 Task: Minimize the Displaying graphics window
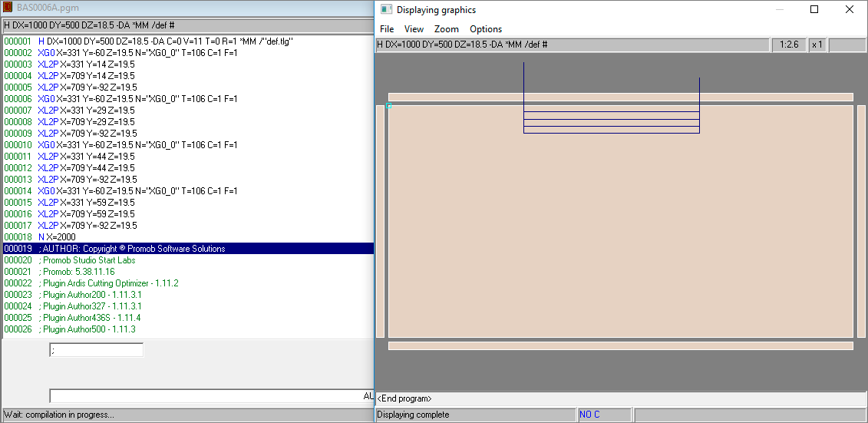[x=780, y=9]
